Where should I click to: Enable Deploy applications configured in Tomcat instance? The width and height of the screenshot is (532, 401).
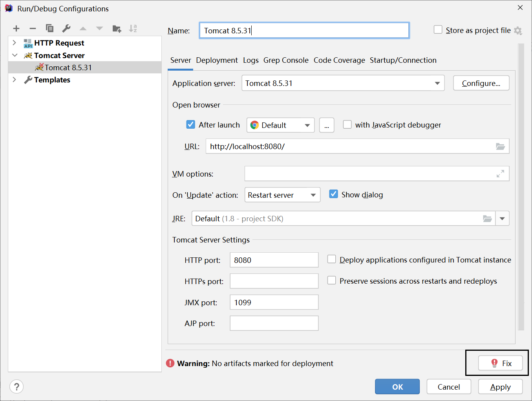click(x=331, y=259)
